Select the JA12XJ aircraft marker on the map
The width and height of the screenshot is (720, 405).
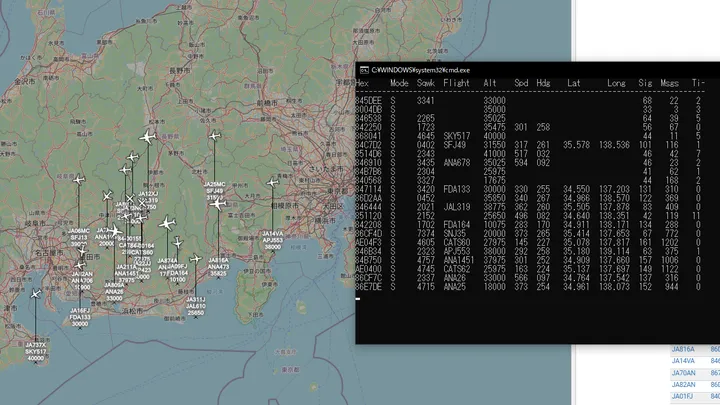(x=147, y=137)
